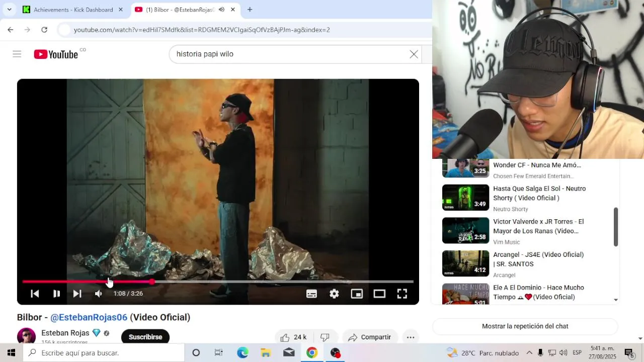Toggle subtitles on the video

tap(311, 294)
